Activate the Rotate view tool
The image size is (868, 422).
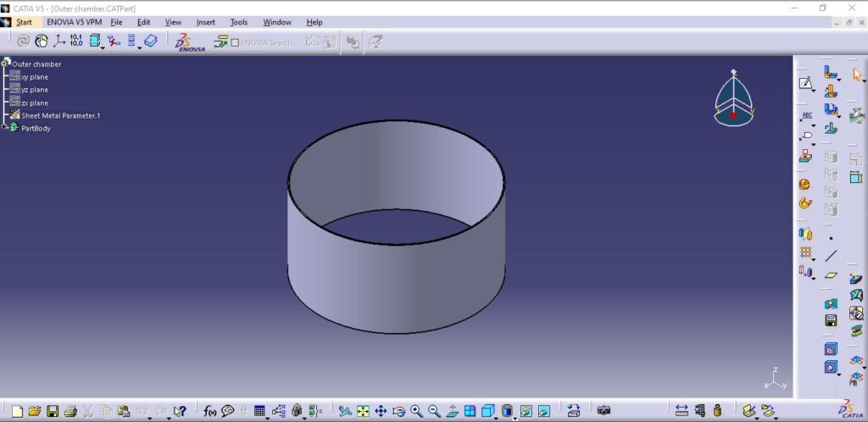[398, 411]
